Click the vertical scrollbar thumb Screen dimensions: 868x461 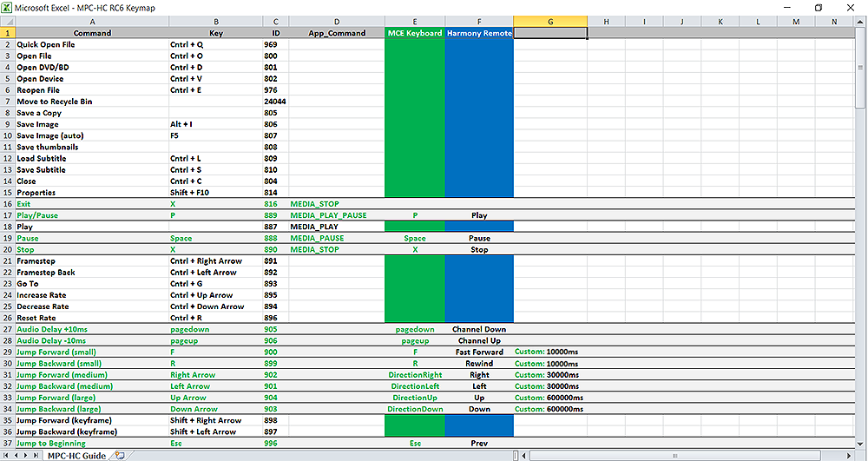(x=861, y=69)
